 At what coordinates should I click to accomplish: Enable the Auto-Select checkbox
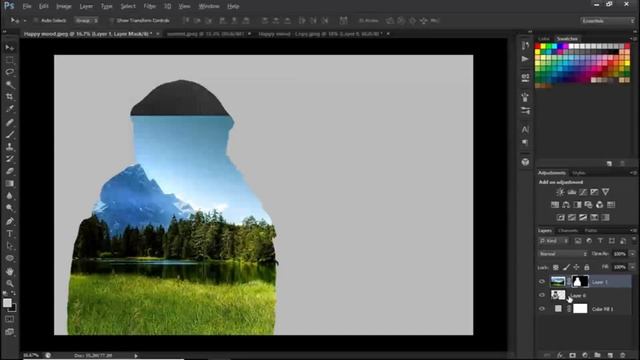pos(36,20)
